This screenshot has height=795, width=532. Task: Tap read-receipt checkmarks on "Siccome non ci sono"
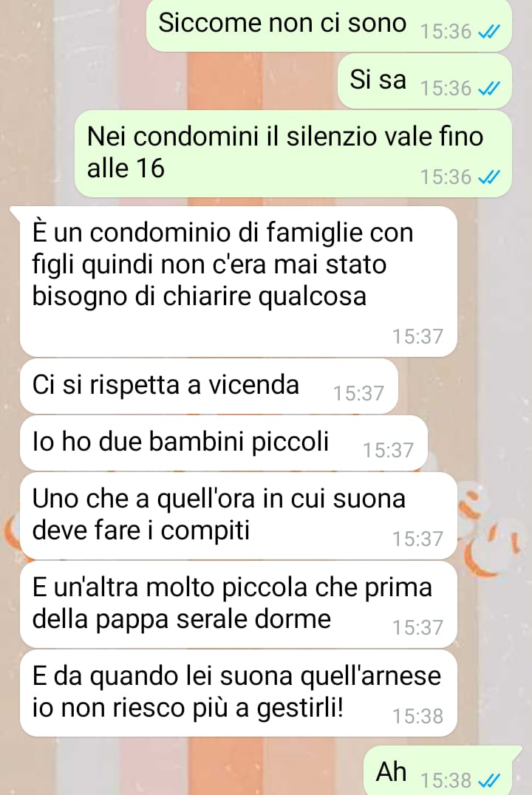[489, 32]
